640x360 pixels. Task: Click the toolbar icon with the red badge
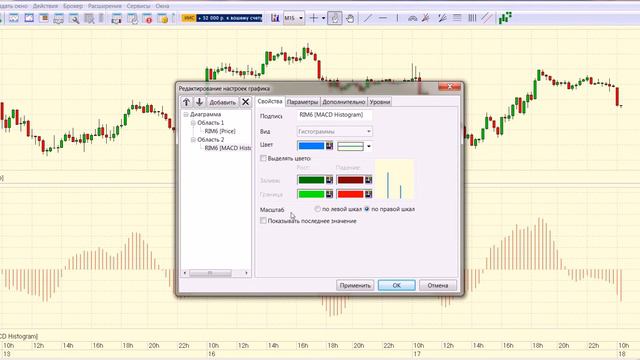pyautogui.click(x=147, y=18)
